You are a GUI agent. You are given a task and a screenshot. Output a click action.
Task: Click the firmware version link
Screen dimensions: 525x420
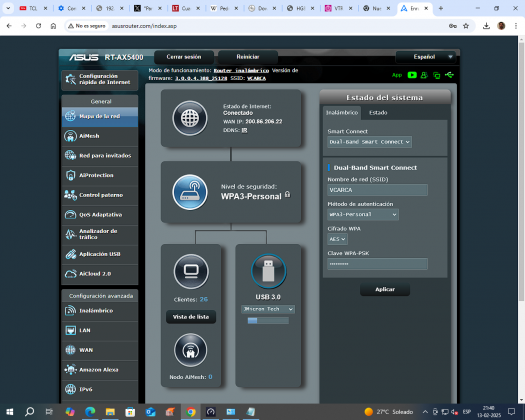pos(201,78)
